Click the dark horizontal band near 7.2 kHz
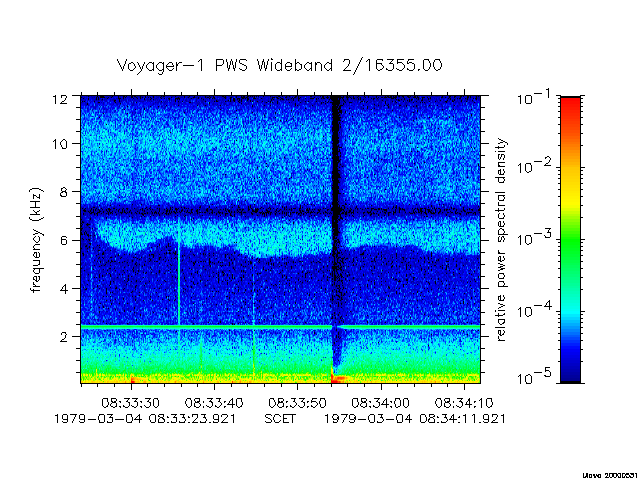 (x=280, y=211)
